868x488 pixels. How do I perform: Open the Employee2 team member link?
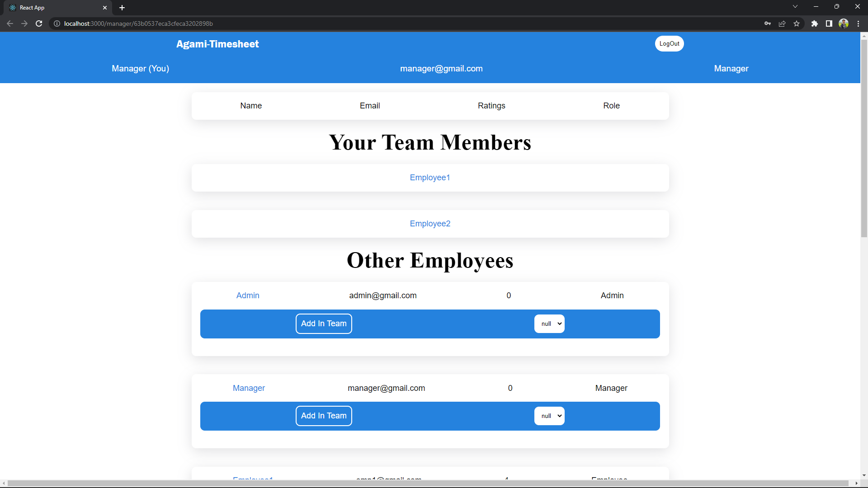pos(429,223)
